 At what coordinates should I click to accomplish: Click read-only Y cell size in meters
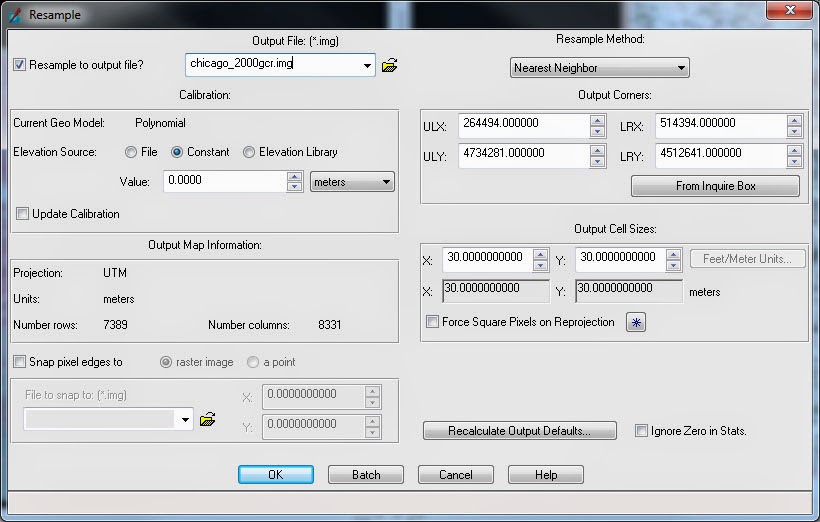[629, 291]
